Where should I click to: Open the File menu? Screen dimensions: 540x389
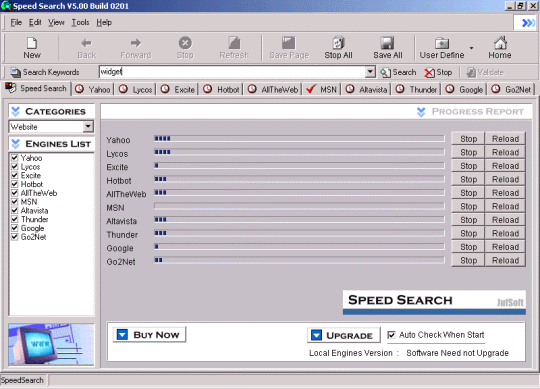coord(16,23)
